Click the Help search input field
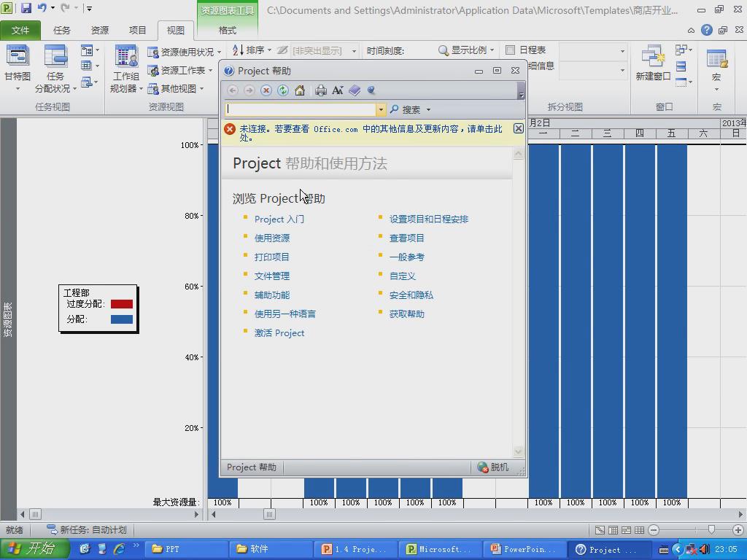Image resolution: width=747 pixels, height=560 pixels. click(301, 109)
